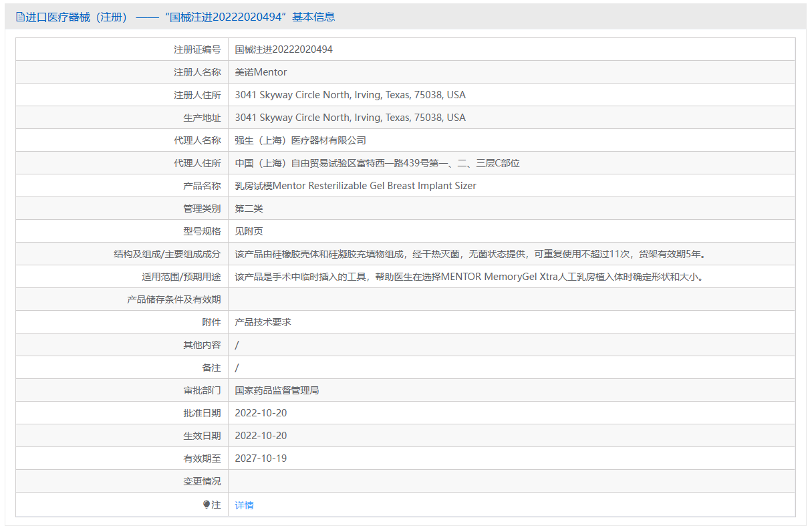Select the address in the 注册人住所 row
812x530 pixels.
pos(350,95)
